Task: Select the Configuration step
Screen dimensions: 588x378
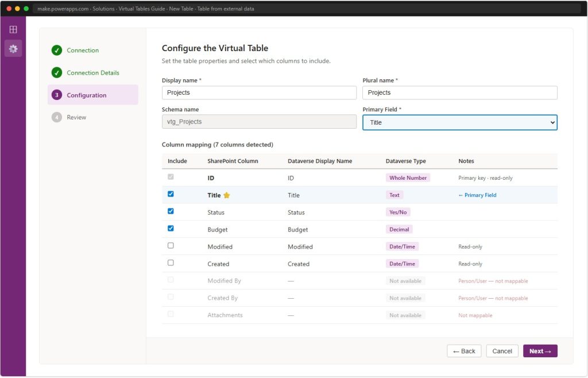Action: pos(92,95)
